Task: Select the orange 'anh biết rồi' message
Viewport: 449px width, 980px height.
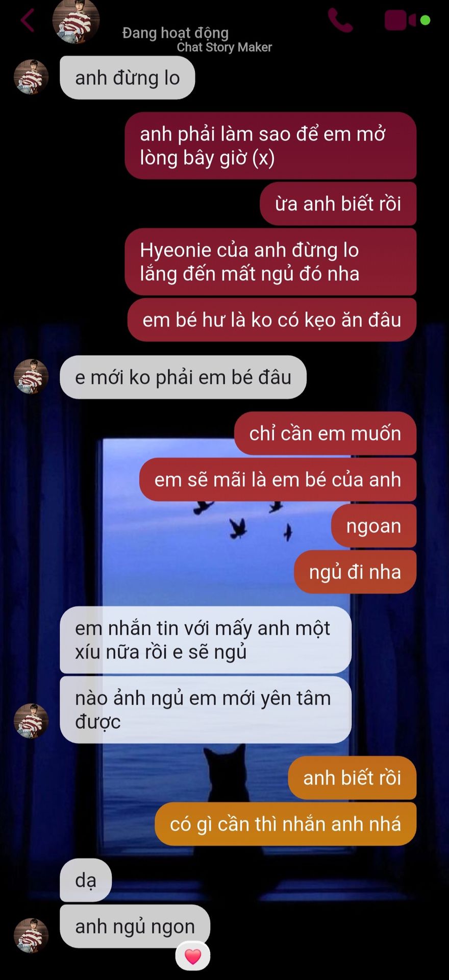Action: (353, 778)
